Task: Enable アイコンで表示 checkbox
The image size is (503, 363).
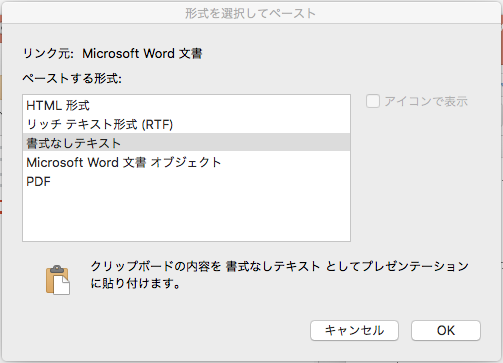Action: point(373,101)
